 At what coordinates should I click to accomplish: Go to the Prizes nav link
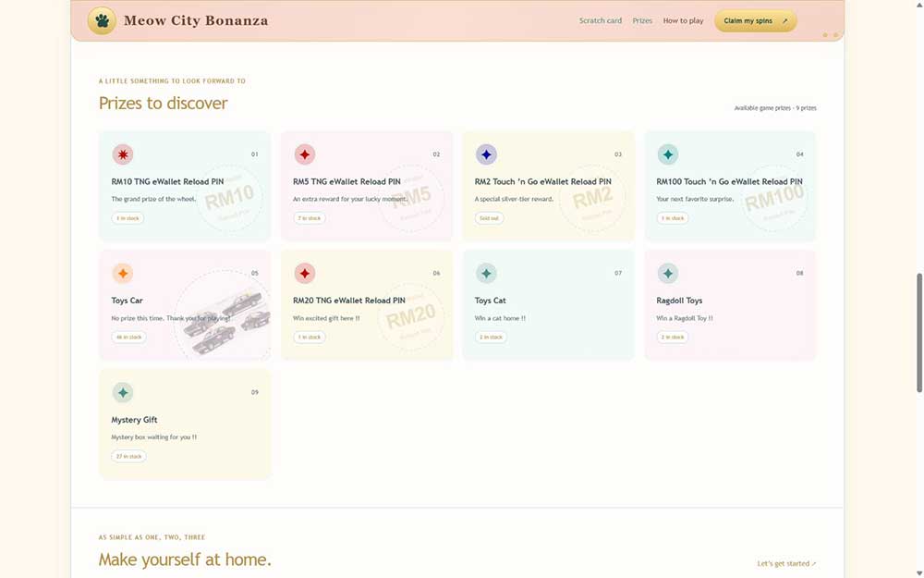[642, 20]
